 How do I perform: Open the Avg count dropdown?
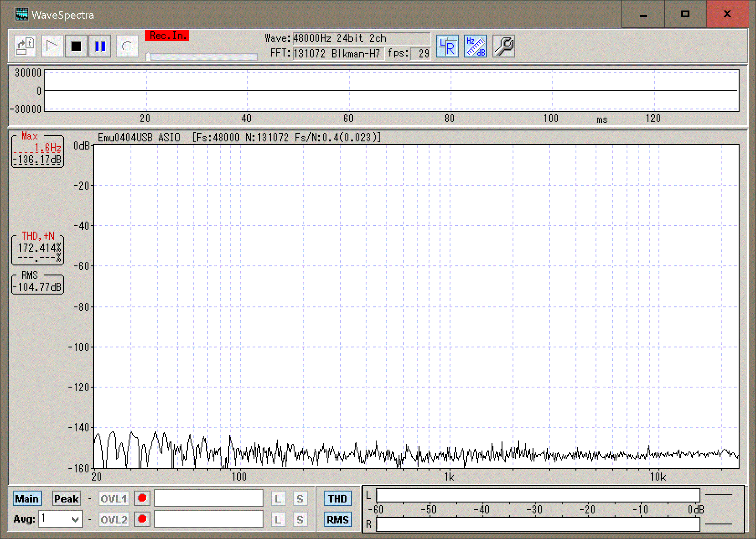[x=61, y=519]
